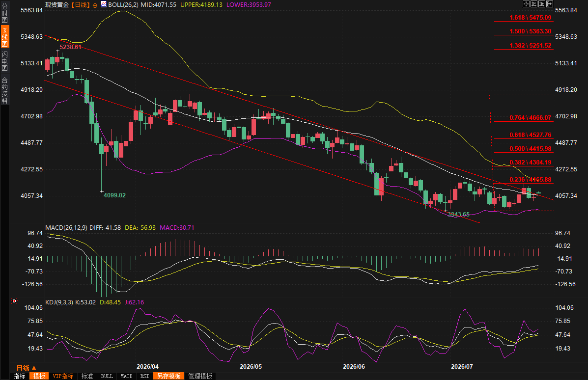The image size is (588, 380).
Task: Click the crosshair cursor icon at top right
Action: coord(526,4)
